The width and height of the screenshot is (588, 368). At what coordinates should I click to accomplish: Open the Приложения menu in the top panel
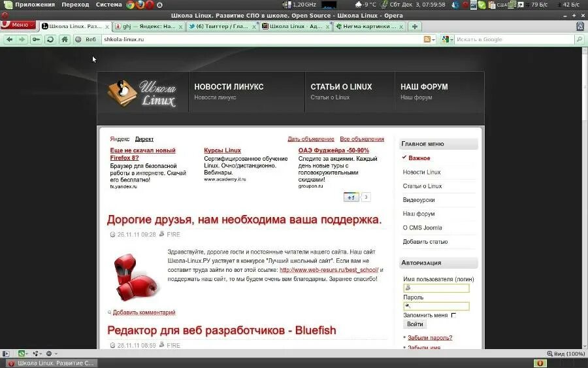pyautogui.click(x=35, y=5)
